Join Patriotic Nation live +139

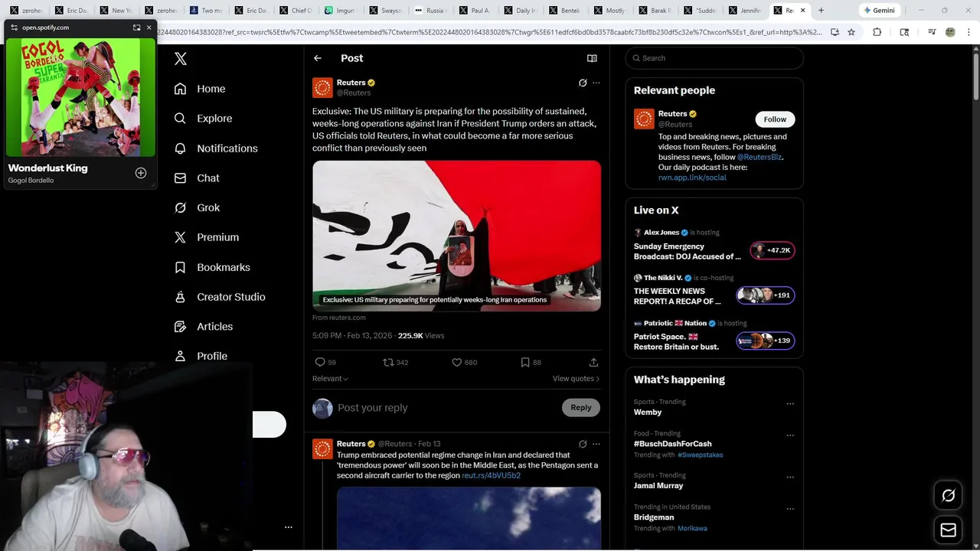coord(766,341)
